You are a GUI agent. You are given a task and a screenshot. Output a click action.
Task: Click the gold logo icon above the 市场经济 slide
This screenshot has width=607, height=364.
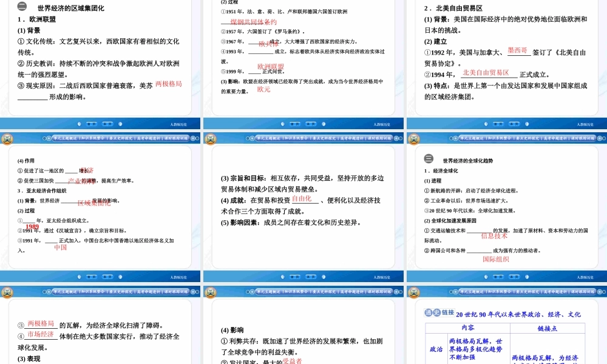click(x=7, y=292)
